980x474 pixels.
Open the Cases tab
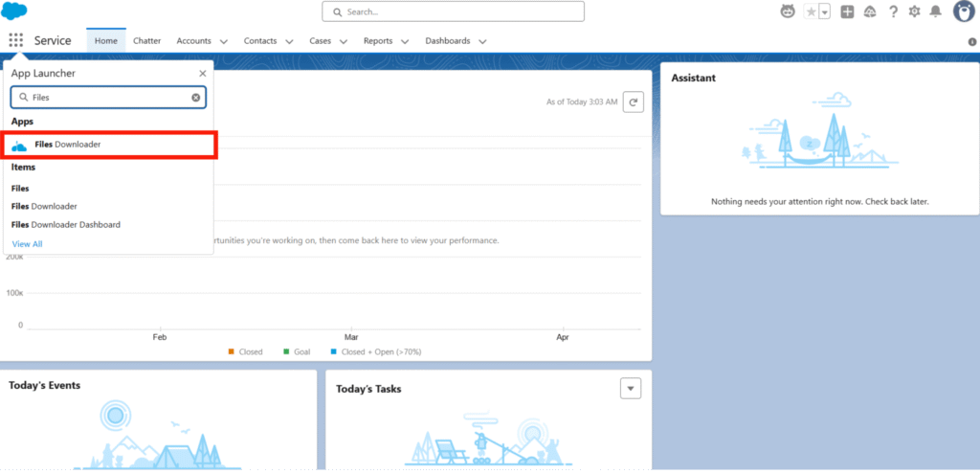pyautogui.click(x=321, y=40)
